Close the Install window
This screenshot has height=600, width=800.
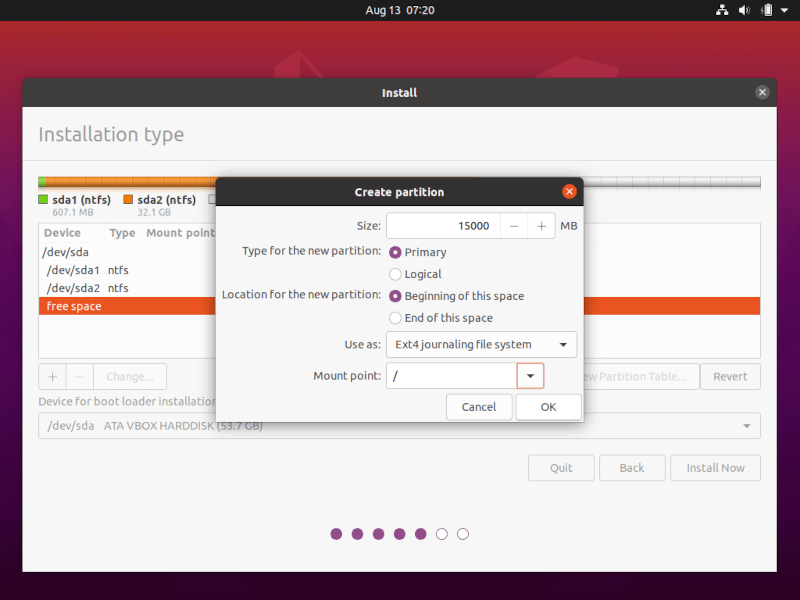(762, 92)
